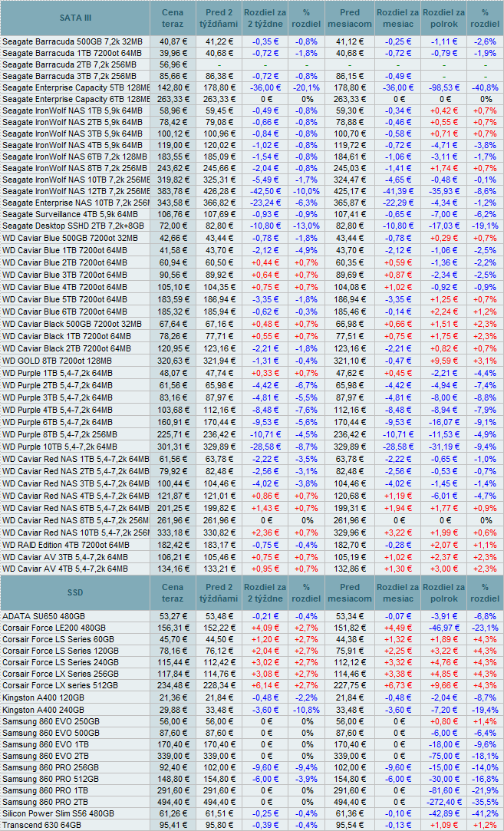Click current price 56,96 € of Barracuda 2TB
This screenshot has height=831, width=504.
click(x=173, y=65)
